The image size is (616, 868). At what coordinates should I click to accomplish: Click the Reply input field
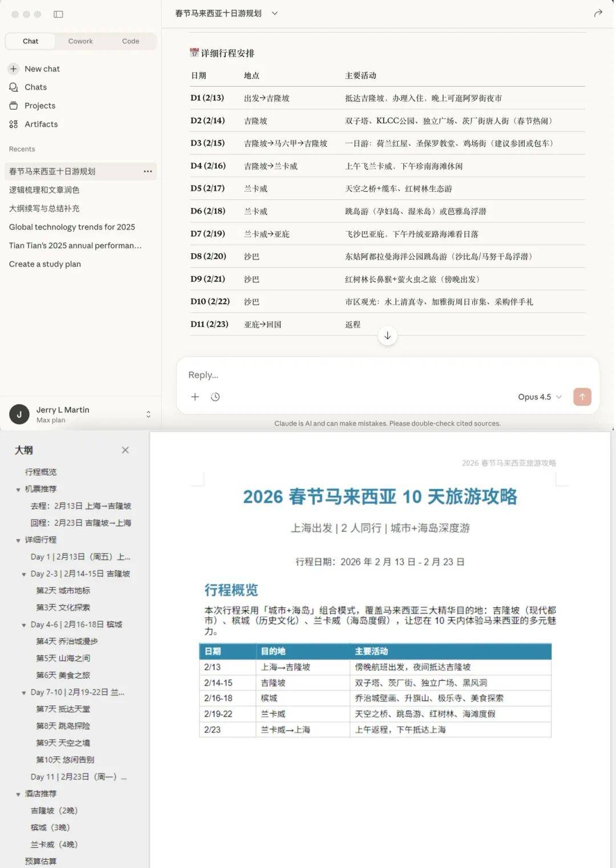coord(342,375)
